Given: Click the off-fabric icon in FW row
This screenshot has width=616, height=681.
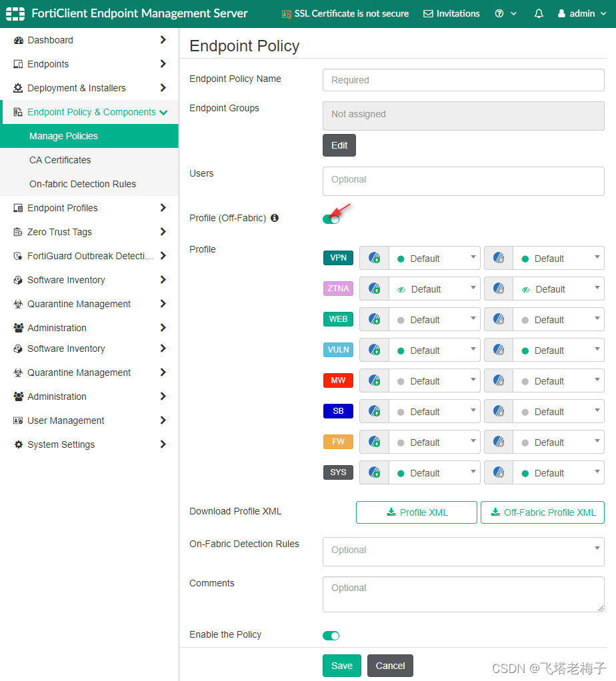Looking at the screenshot, I should click(x=499, y=442).
